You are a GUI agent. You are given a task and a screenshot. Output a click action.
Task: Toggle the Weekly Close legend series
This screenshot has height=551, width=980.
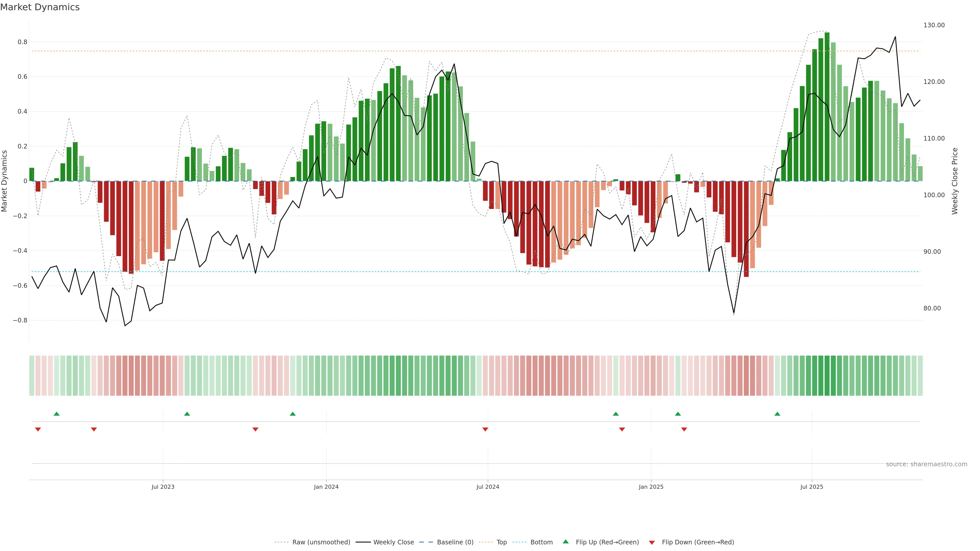click(x=393, y=542)
